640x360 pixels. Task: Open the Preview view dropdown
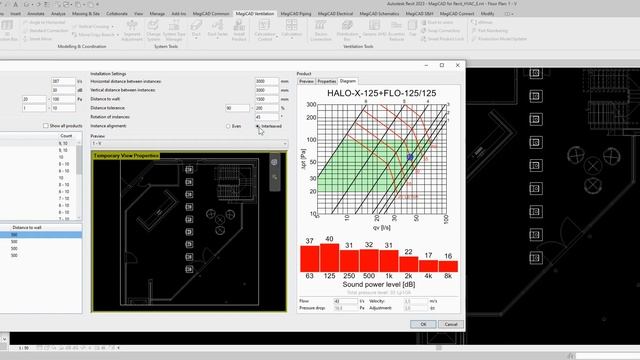(x=189, y=144)
